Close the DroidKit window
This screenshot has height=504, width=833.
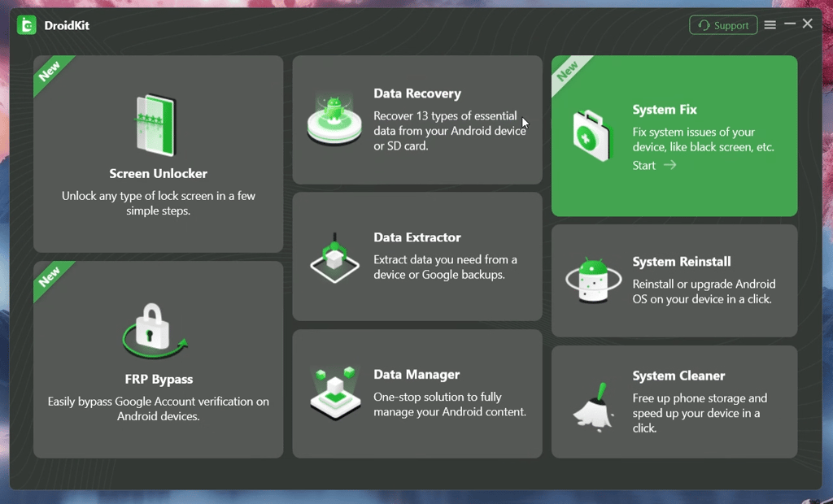tap(808, 24)
